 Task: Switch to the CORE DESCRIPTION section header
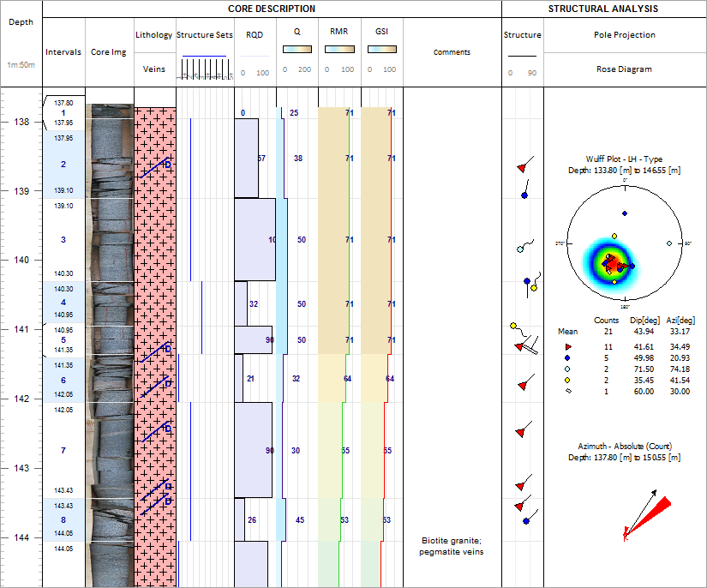pyautogui.click(x=271, y=9)
